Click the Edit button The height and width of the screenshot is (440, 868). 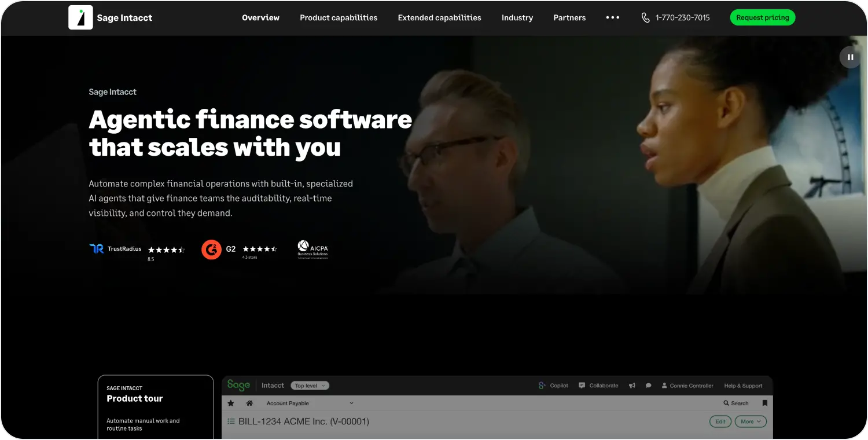(x=720, y=421)
